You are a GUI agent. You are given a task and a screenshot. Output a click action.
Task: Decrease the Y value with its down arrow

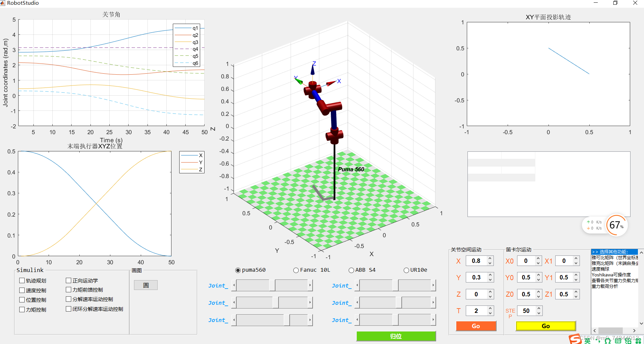pos(490,280)
